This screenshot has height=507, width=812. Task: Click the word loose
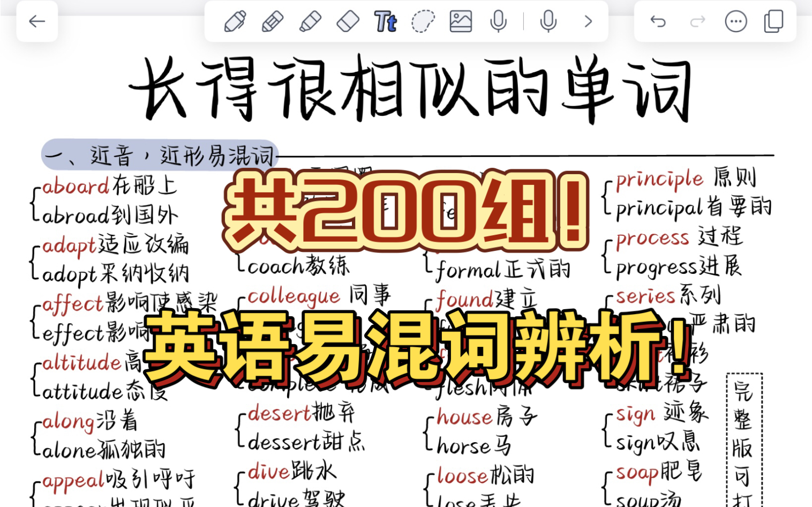463,476
